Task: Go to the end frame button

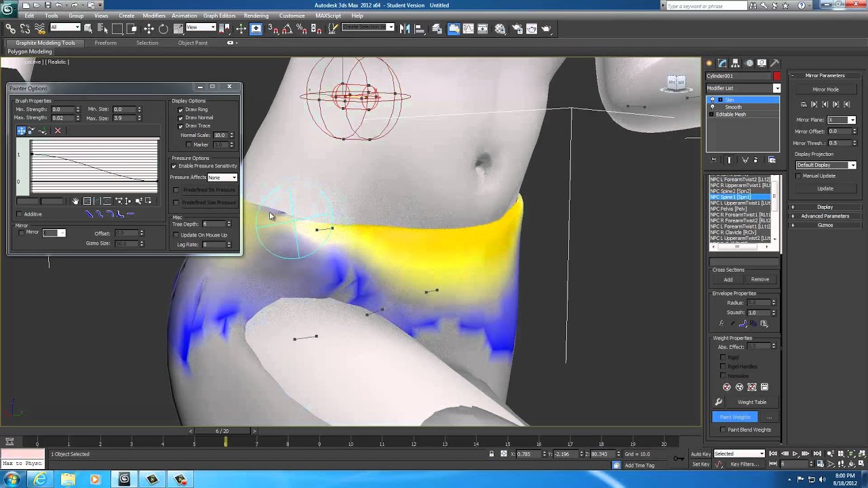Action: click(816, 454)
